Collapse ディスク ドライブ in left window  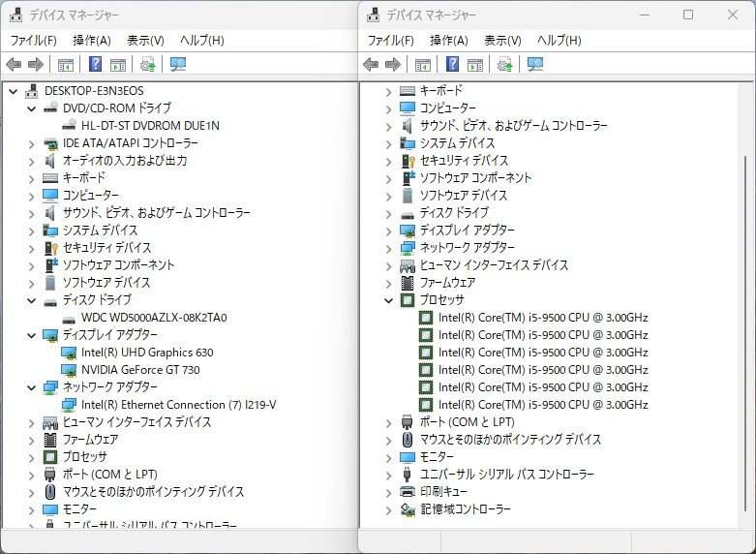pos(31,300)
